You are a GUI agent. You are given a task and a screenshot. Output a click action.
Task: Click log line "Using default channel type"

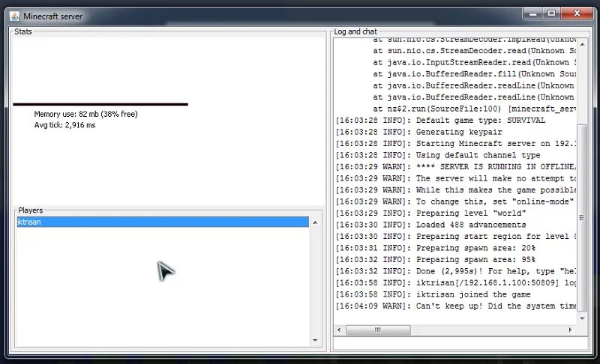(438, 155)
